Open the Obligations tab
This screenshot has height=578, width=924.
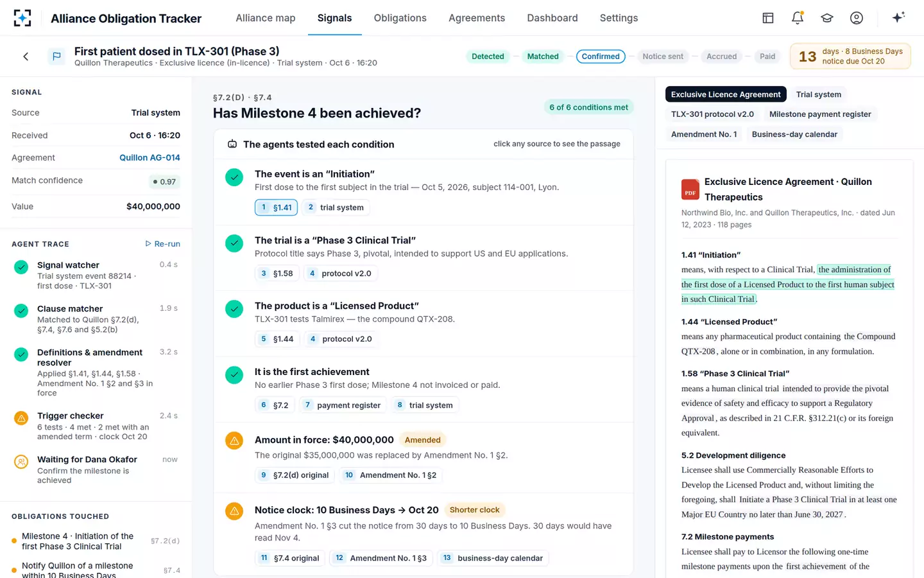click(x=400, y=18)
